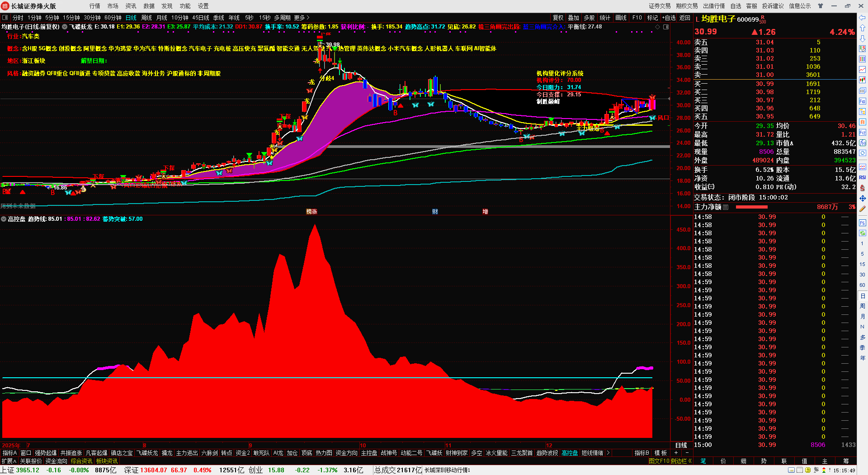Screen dimensions: 868x475
Task: Toggle 多股 multi-stock view
Action: 589,18
